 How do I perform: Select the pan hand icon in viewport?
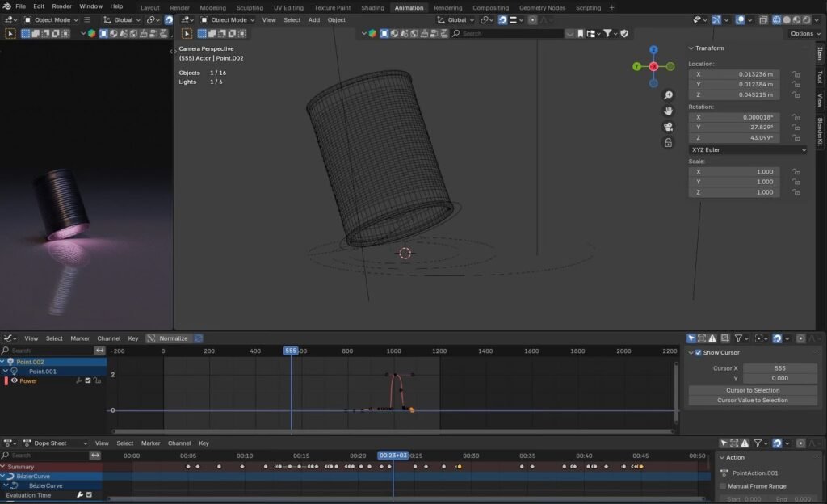[668, 111]
